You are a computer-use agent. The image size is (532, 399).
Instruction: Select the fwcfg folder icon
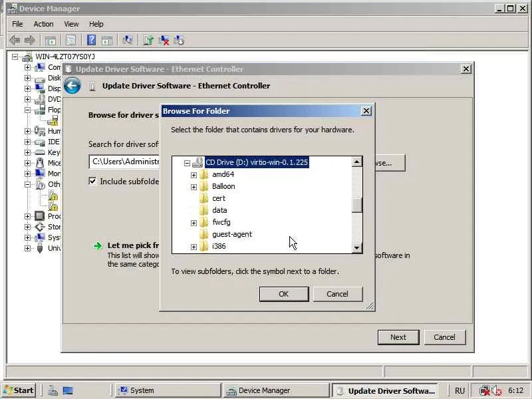coord(204,222)
